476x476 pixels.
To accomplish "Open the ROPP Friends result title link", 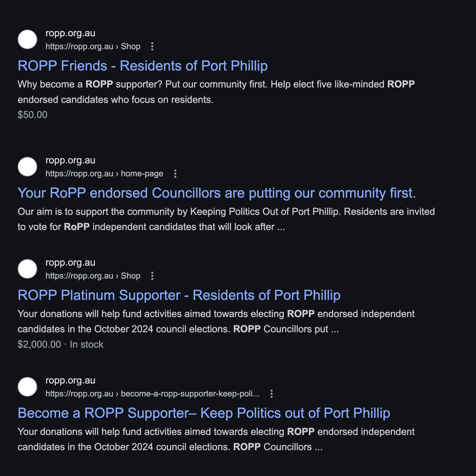I will point(142,66).
